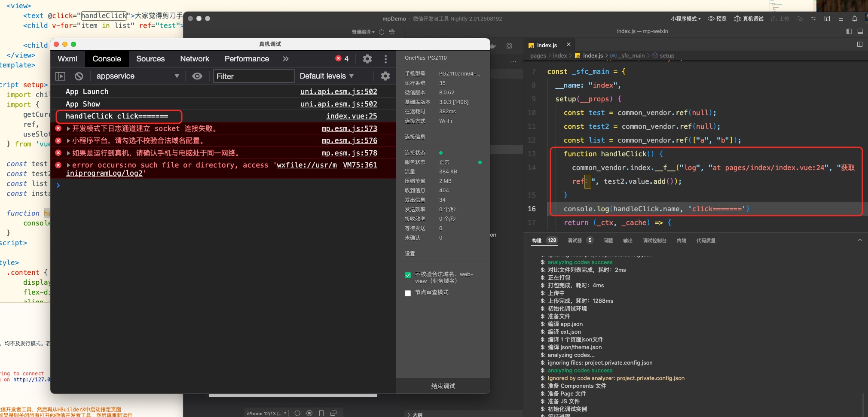
Task: Open DevTools settings gear beside error count
Action: coord(367,59)
